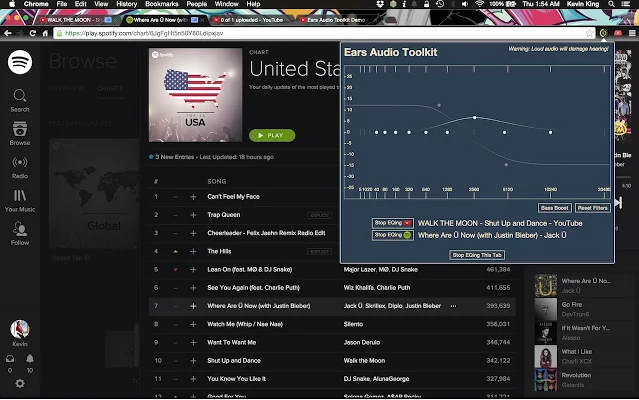The height and width of the screenshot is (400, 639).
Task: Open the settings gear in the sidebar
Action: click(20, 383)
